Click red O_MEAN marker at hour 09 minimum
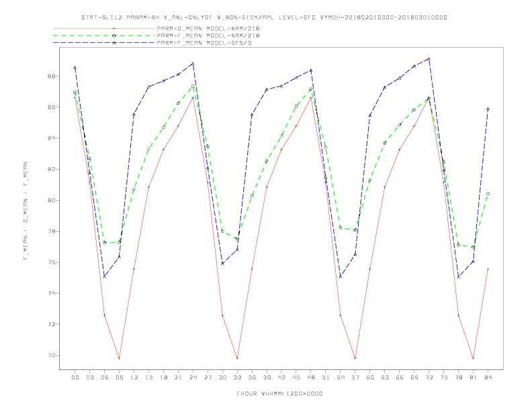 (119, 358)
